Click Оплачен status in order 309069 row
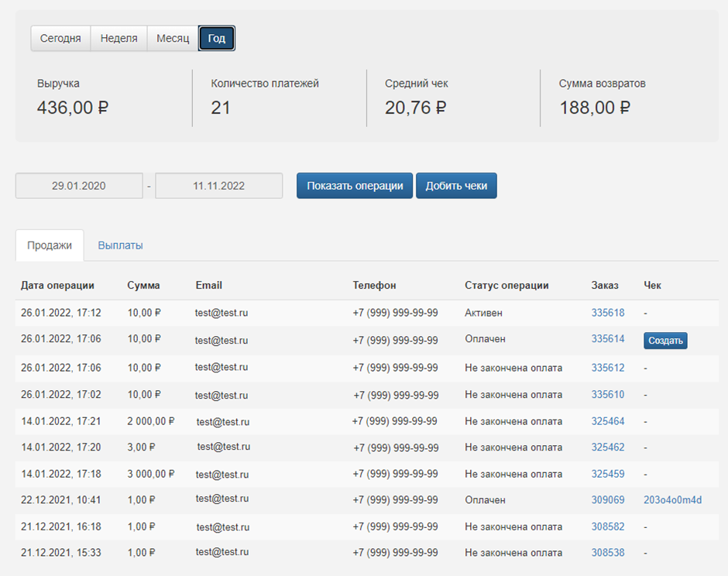This screenshot has height=576, width=728. (x=485, y=500)
